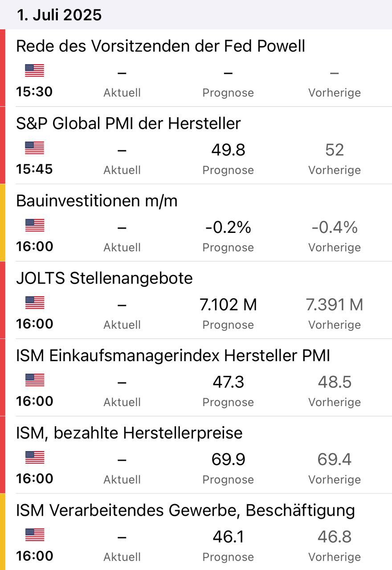Open 'ISM Verarbeitendes Gewerbe, Beschäftigung' event
The image size is (392, 570).
pyautogui.click(x=185, y=510)
